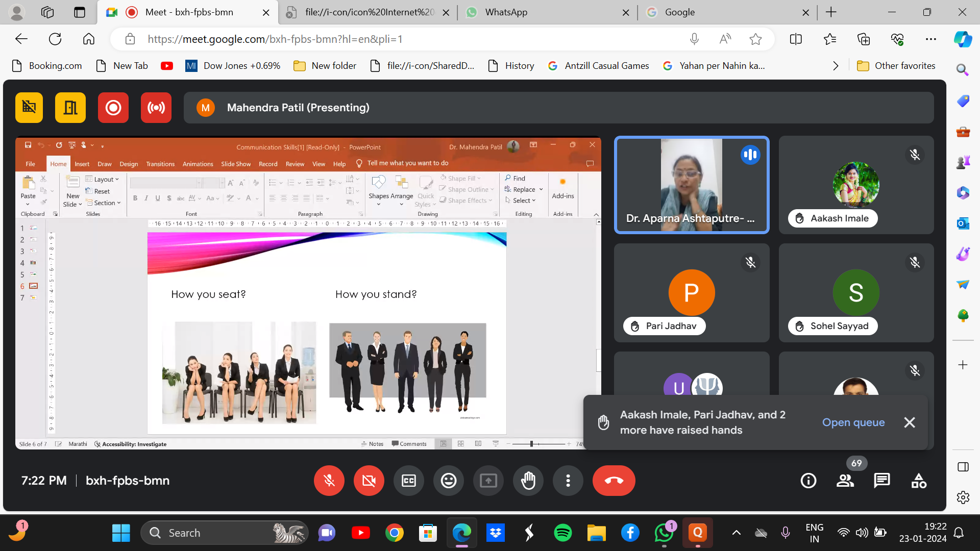Open the activities shapes icon

(x=919, y=481)
